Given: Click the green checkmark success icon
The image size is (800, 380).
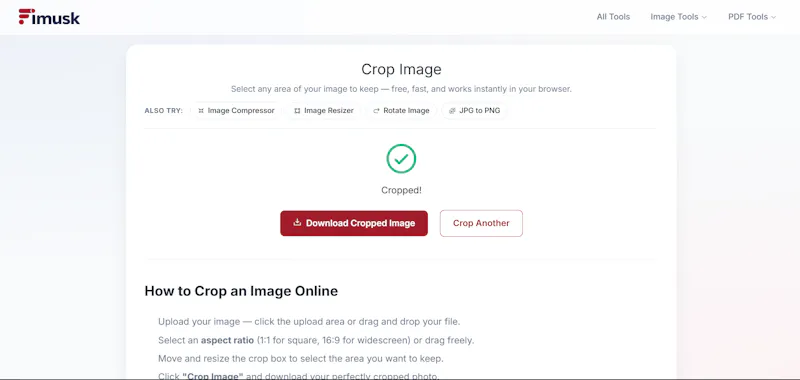Looking at the screenshot, I should pyautogui.click(x=401, y=159).
